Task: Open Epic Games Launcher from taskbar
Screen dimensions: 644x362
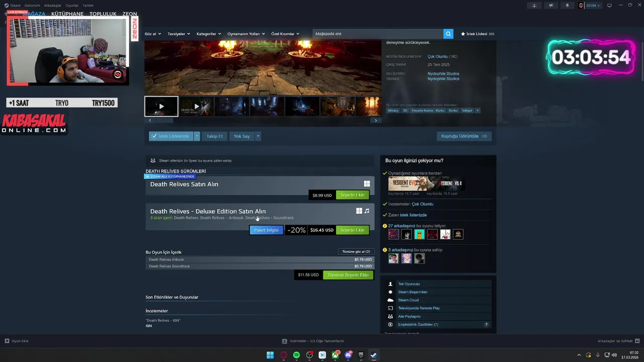Action: click(361, 355)
